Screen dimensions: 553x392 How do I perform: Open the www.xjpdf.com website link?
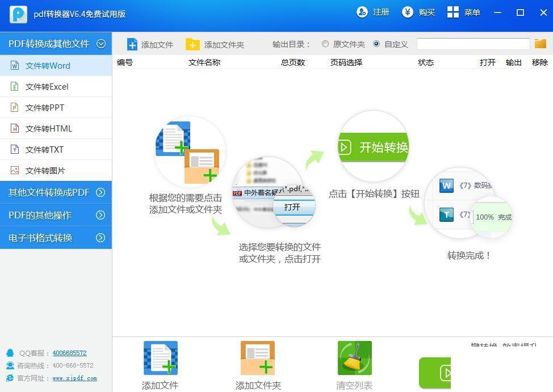coord(74,378)
